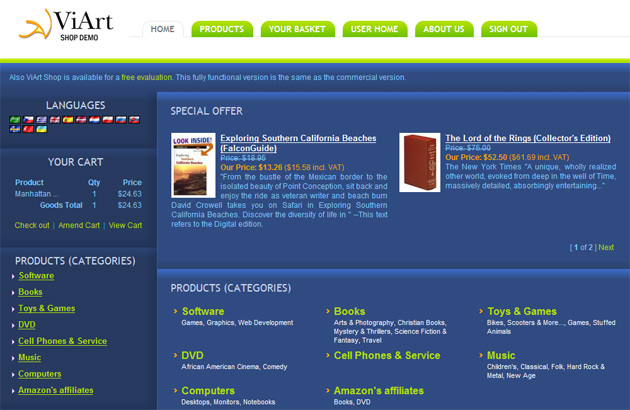
Task: Open the View Cart link
Action: point(125,225)
